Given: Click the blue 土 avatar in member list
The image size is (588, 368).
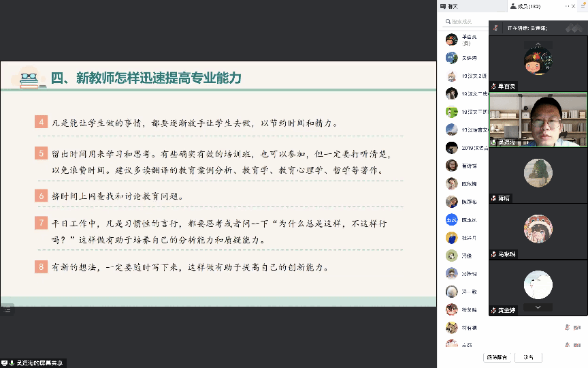Looking at the screenshot, I should click(x=451, y=220).
